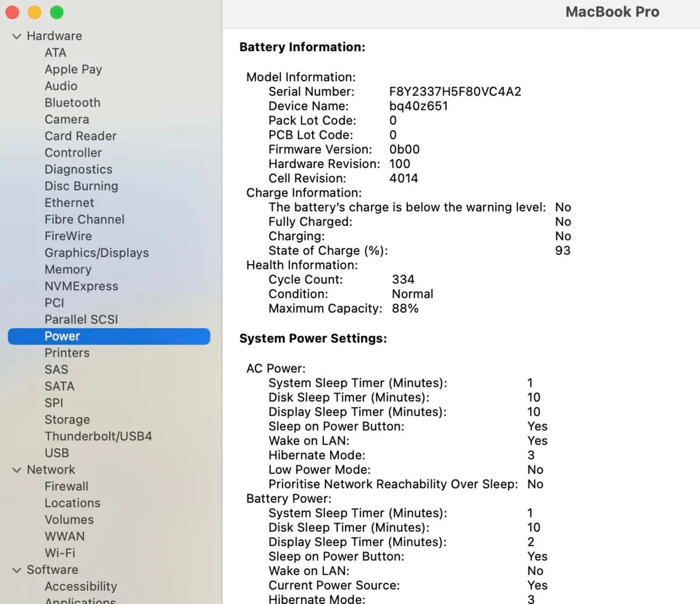Click the System Power Settings heading
This screenshot has height=604, width=700.
pos(313,339)
